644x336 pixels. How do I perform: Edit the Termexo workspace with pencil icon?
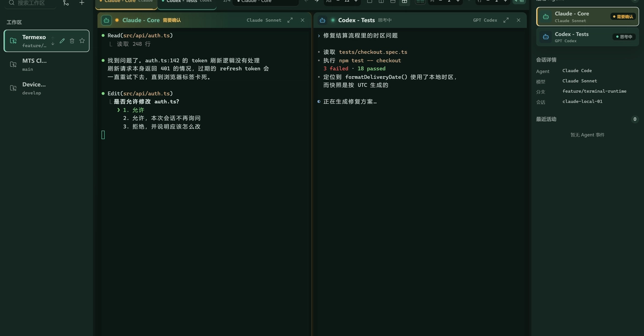point(62,41)
